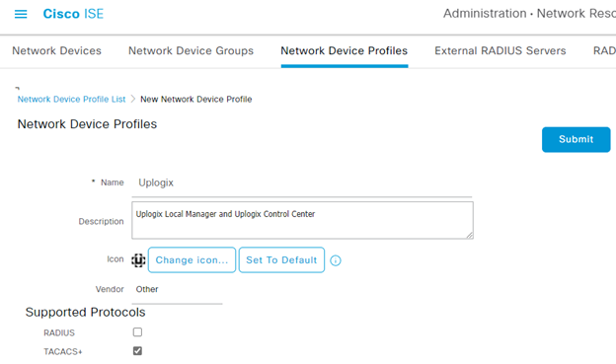Click the TACACS+ label text
The height and width of the screenshot is (364, 616).
click(x=63, y=352)
